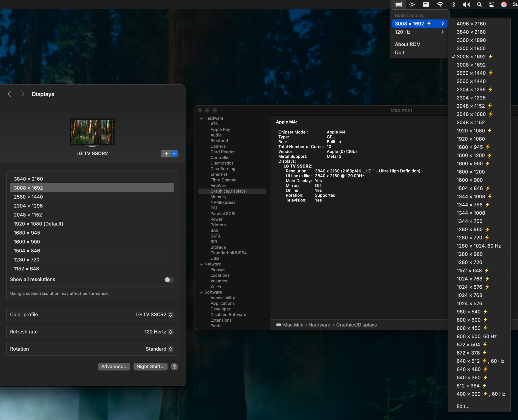The height and width of the screenshot is (420, 518).
Task: Toggle Show all resolutions switch
Action: coord(169,280)
